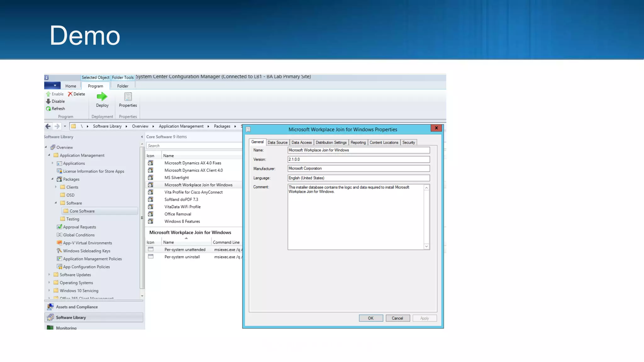Expand the Software Updates folder

coord(49,275)
